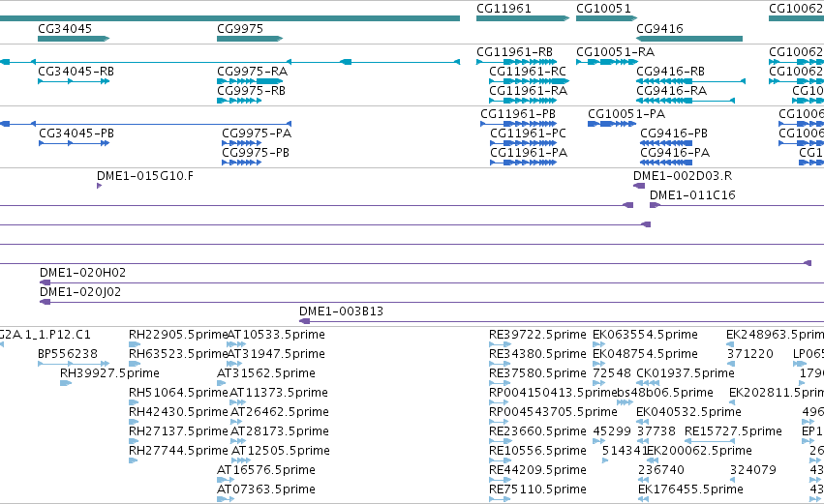This screenshot has height=504, width=824.
Task: Click EST label RH51064.5prime
Action: (178, 393)
